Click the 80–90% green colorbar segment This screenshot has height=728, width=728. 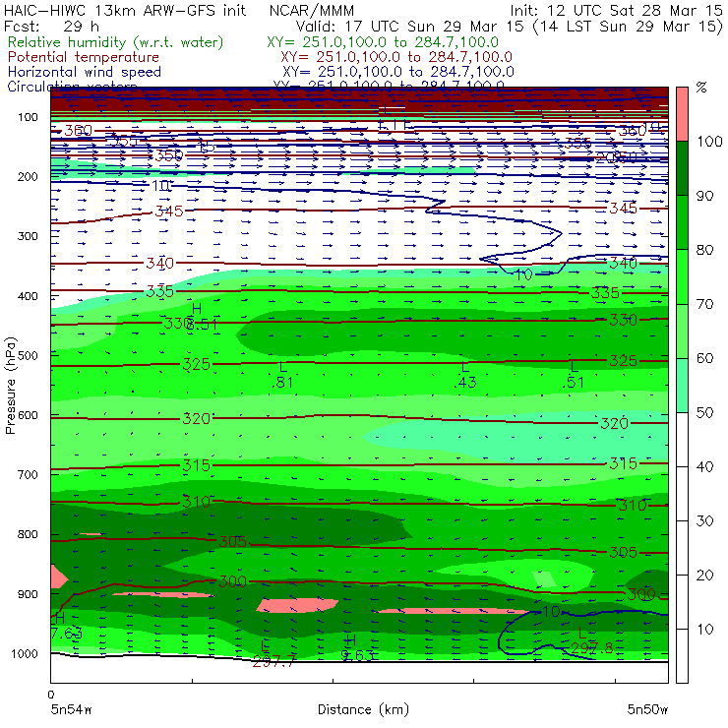[x=682, y=222]
